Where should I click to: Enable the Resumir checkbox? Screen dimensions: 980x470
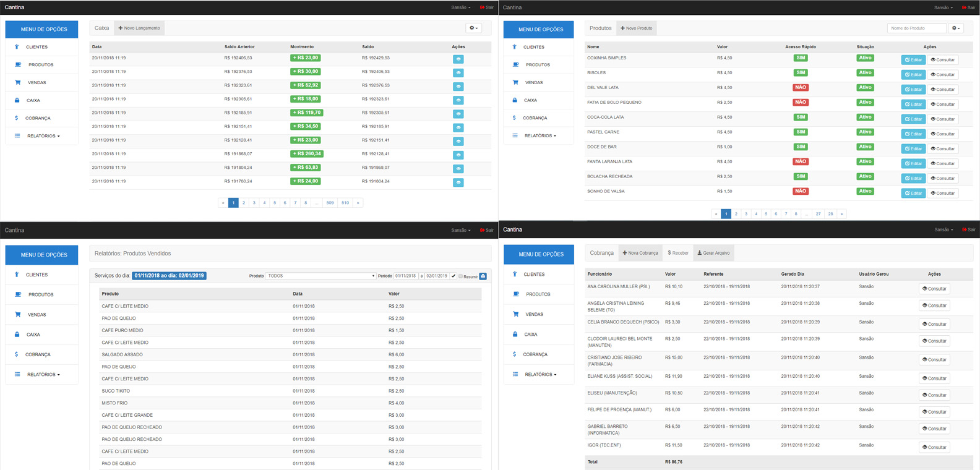click(x=460, y=276)
